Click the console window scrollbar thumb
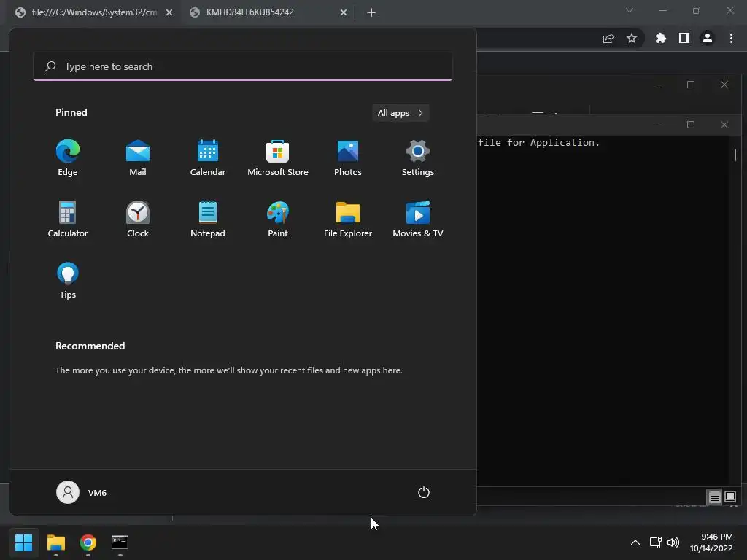747x560 pixels. [x=735, y=155]
